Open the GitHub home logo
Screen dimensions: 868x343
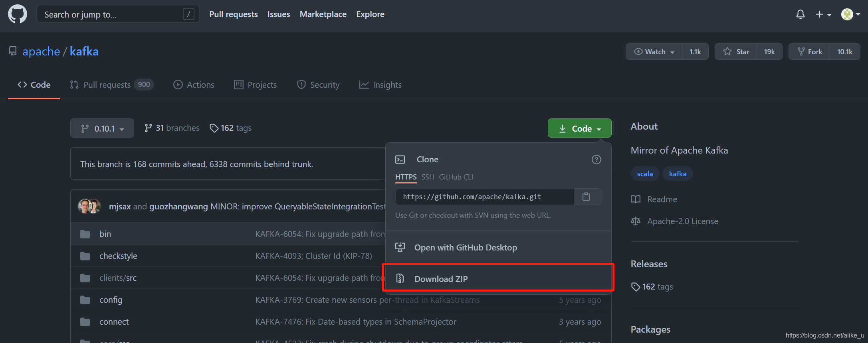[18, 14]
